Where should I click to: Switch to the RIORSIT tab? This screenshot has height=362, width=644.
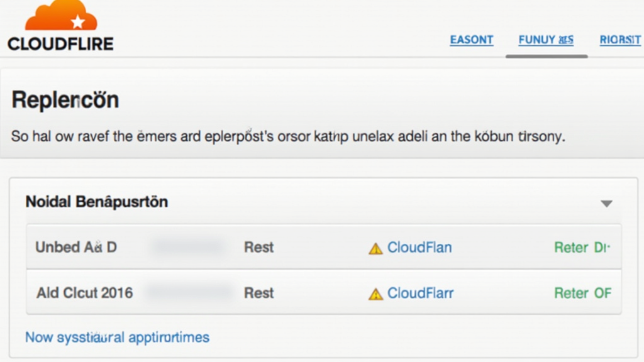pyautogui.click(x=620, y=40)
